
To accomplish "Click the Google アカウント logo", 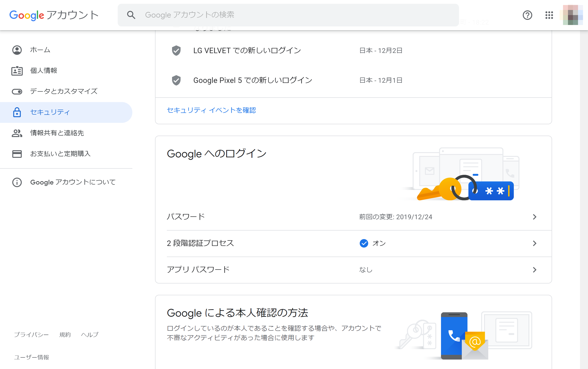I will point(54,15).
